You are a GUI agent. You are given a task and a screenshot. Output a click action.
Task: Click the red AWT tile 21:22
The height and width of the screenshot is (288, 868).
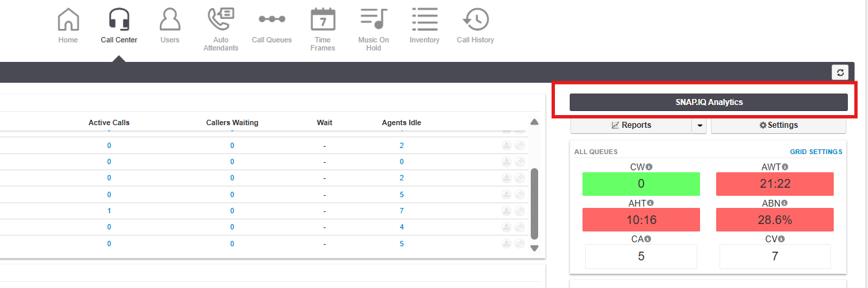click(x=775, y=184)
